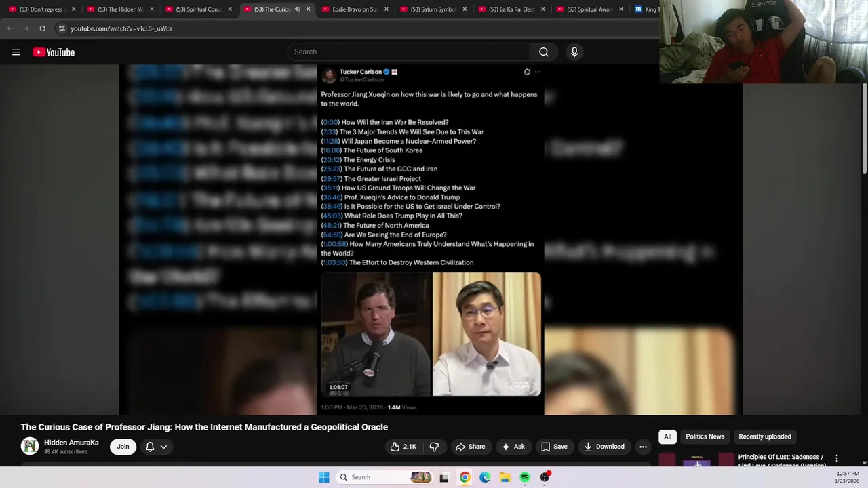The height and width of the screenshot is (488, 868).
Task: Expand the notification preferences chevron
Action: click(x=163, y=447)
